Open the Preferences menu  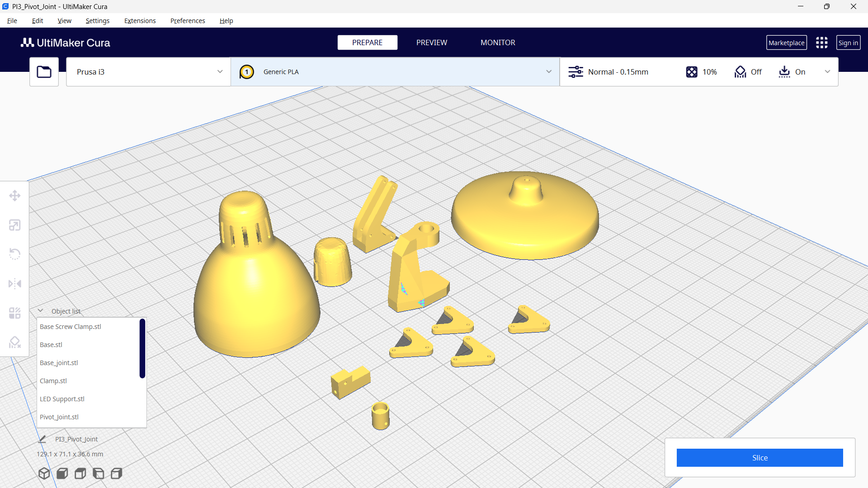[188, 21]
